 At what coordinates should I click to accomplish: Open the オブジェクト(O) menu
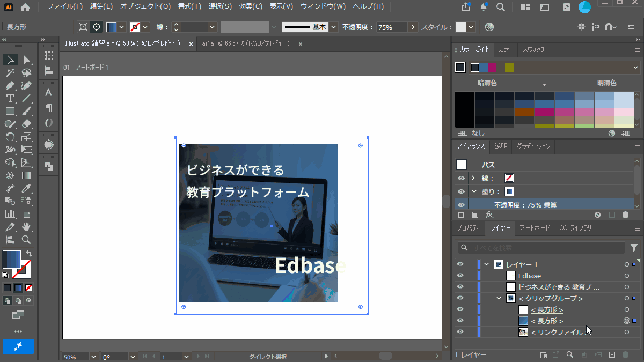click(145, 7)
